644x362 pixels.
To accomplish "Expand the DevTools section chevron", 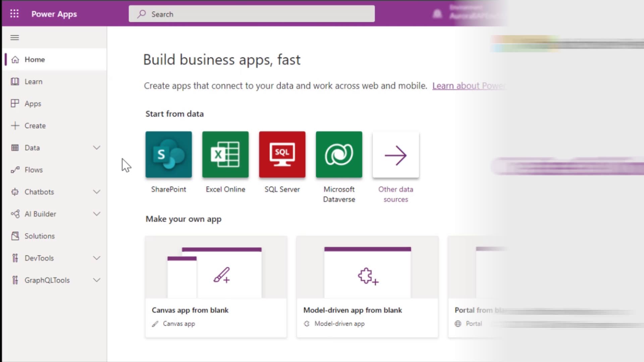I will (x=97, y=258).
